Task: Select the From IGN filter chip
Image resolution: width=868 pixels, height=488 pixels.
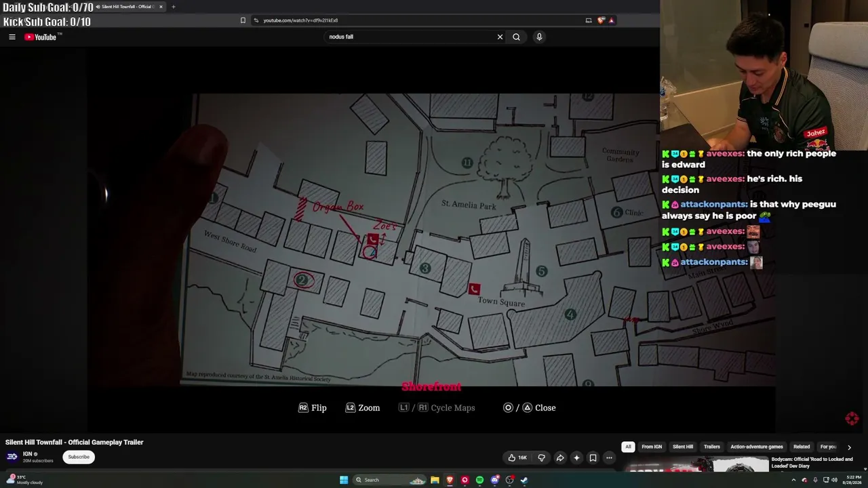Action: point(652,447)
